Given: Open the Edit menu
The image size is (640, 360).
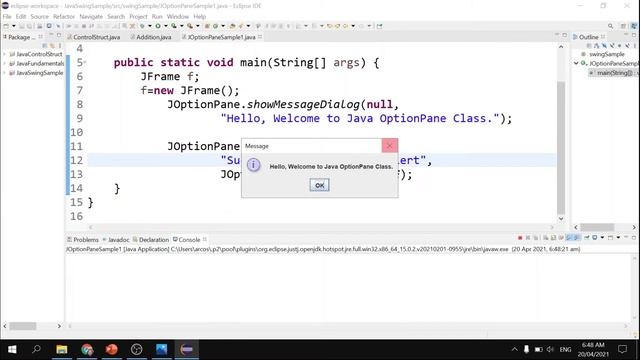Looking at the screenshot, I should [x=21, y=17].
